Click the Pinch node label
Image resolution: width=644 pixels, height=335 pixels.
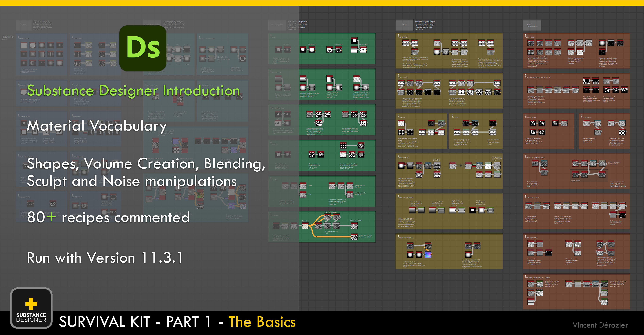[310, 194]
